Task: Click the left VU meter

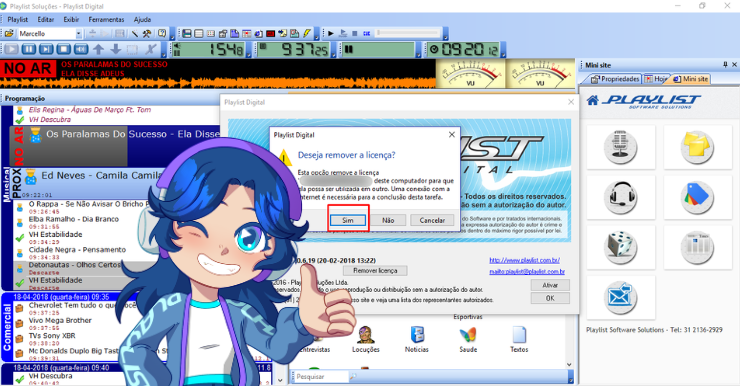Action: click(x=470, y=74)
